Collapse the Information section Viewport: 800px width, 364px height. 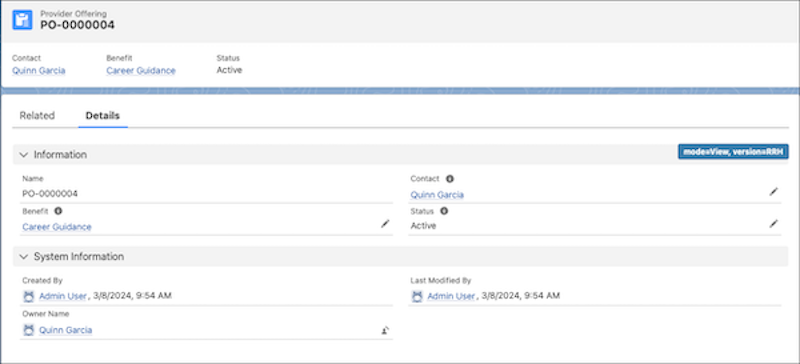(23, 155)
